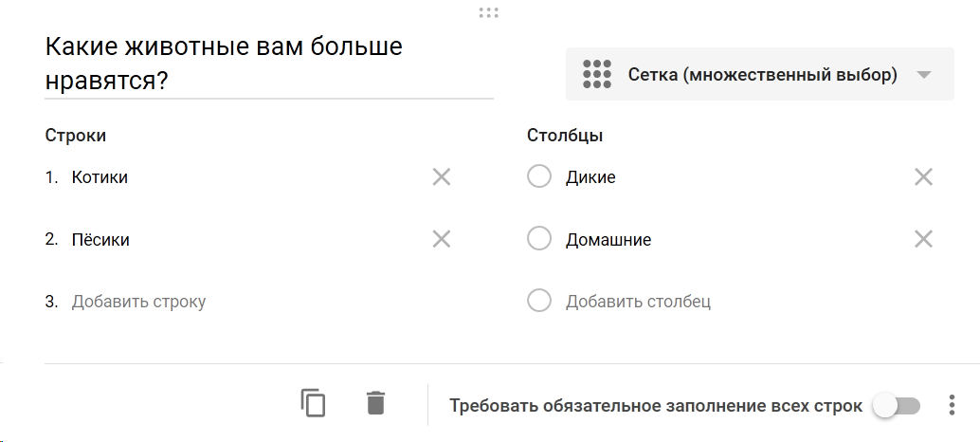The width and height of the screenshot is (980, 442).
Task: Click Добавить строку to add a row
Action: [x=138, y=302]
